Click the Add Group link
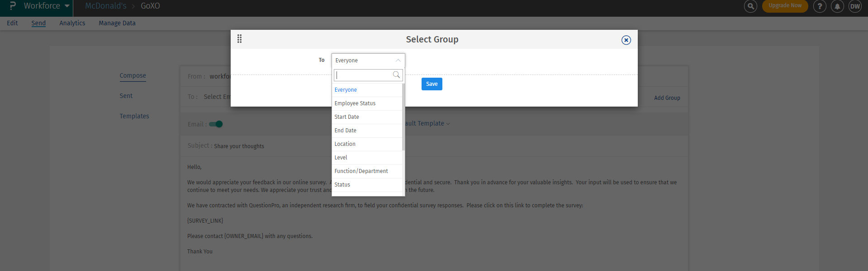Viewport: 868px width, 271px height. click(x=667, y=98)
